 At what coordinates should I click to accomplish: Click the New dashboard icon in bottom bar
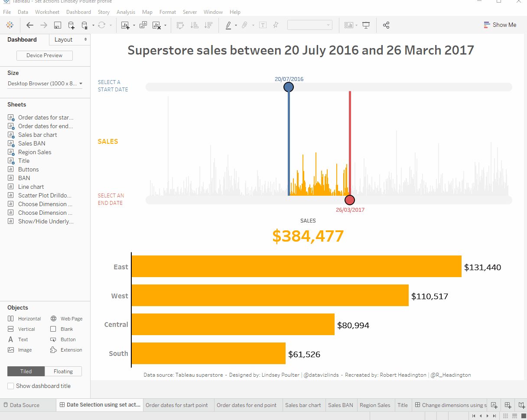(508, 405)
